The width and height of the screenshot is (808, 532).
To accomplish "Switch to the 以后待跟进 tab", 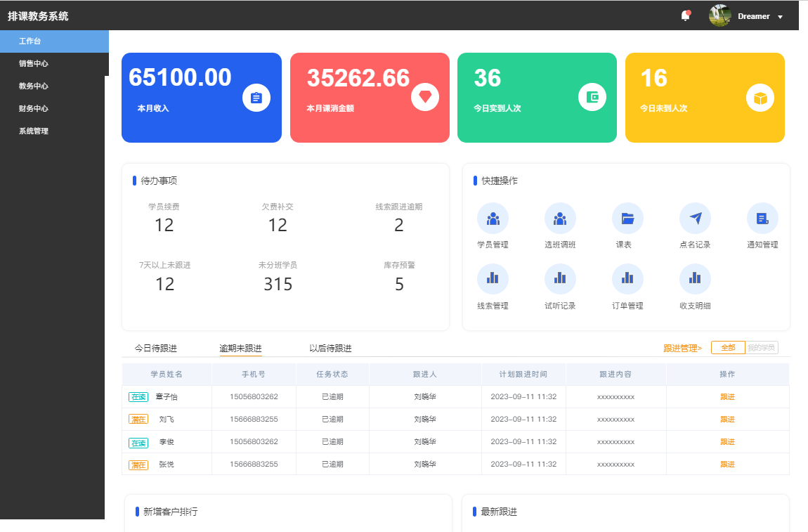I will [330, 349].
